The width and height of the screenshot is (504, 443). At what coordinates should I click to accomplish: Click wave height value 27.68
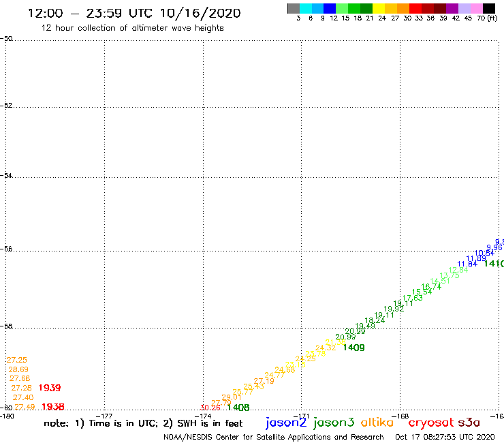20,378
